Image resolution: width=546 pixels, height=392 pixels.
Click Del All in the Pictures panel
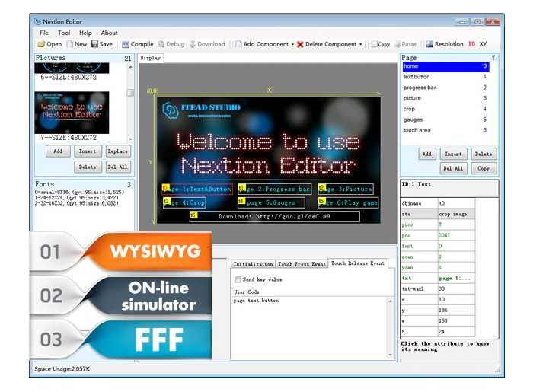(118, 167)
